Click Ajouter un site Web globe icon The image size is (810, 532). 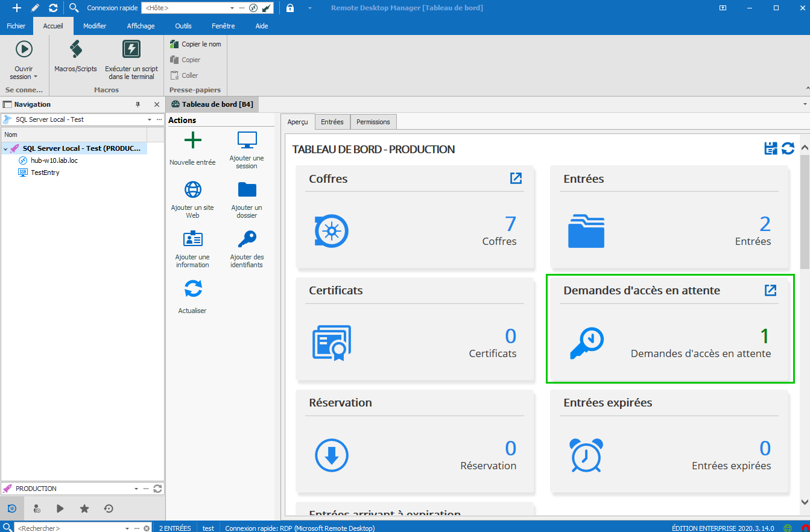pos(192,189)
